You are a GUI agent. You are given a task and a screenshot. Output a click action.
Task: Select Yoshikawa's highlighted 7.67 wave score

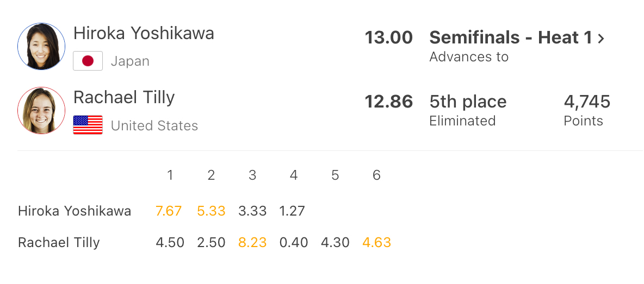click(x=169, y=211)
